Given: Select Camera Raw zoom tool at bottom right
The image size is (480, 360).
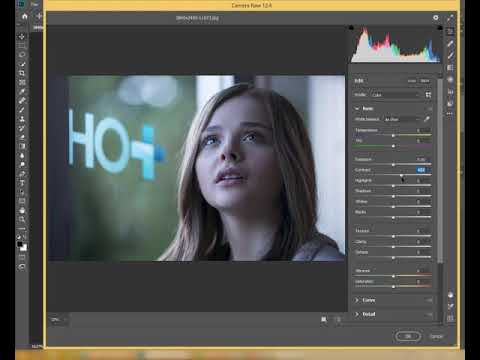Looking at the screenshot, I should pyautogui.click(x=450, y=295).
